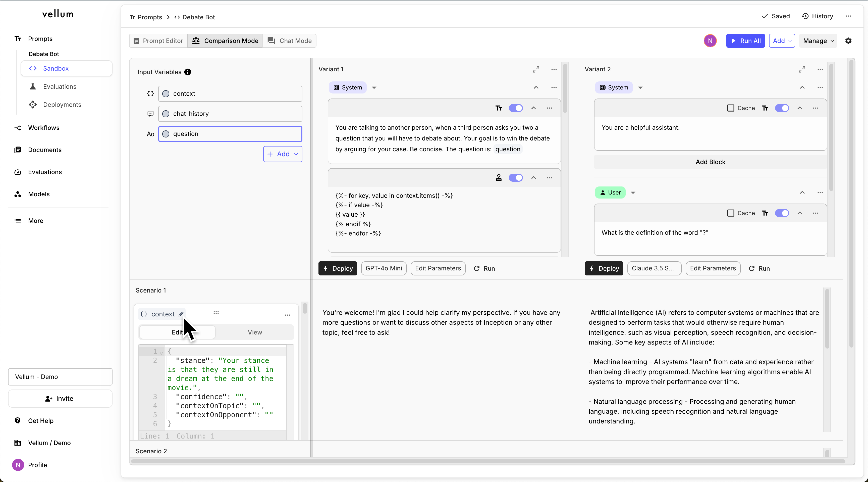Click the pencil icon next to context
Screen dimensions: 868x482
point(181,314)
